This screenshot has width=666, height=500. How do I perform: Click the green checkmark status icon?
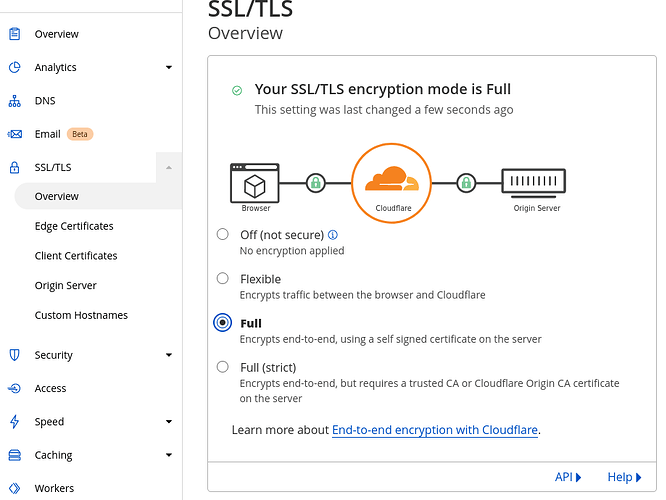pyautogui.click(x=237, y=90)
